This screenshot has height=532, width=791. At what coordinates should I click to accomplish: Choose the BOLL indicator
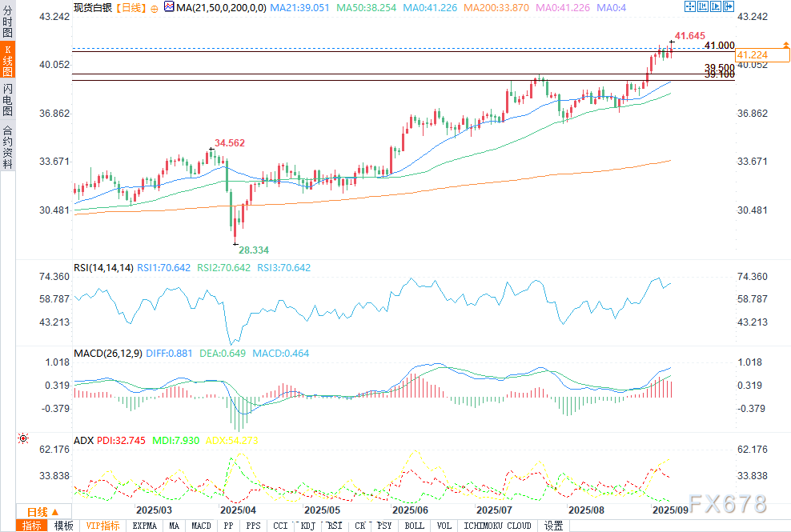tap(414, 526)
